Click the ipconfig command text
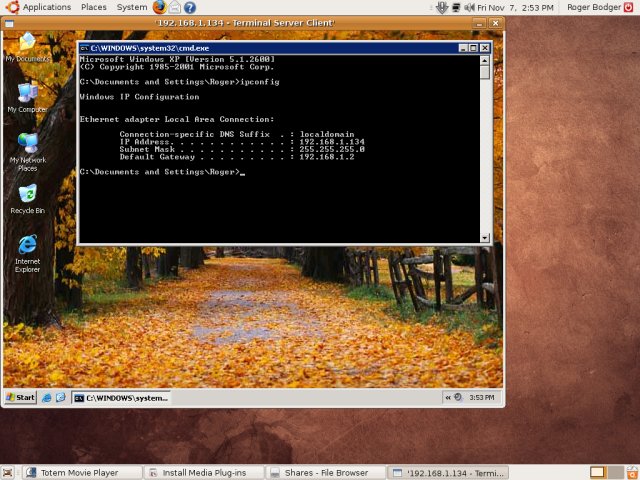The width and height of the screenshot is (640, 480). click(260, 82)
